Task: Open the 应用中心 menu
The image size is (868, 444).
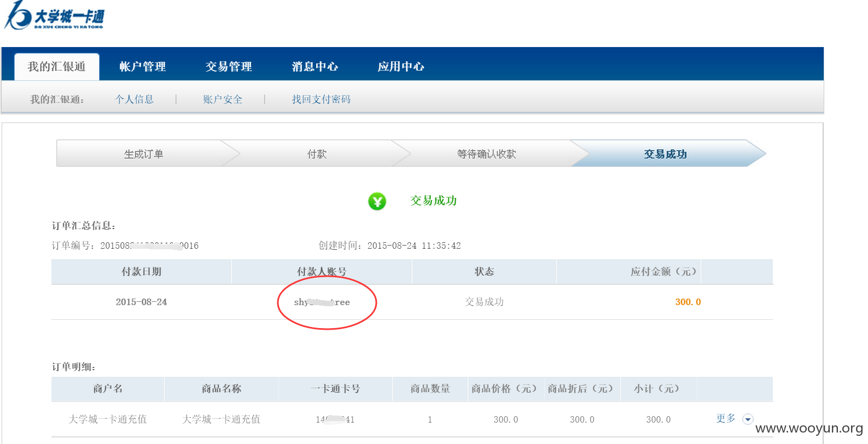Action: tap(401, 67)
